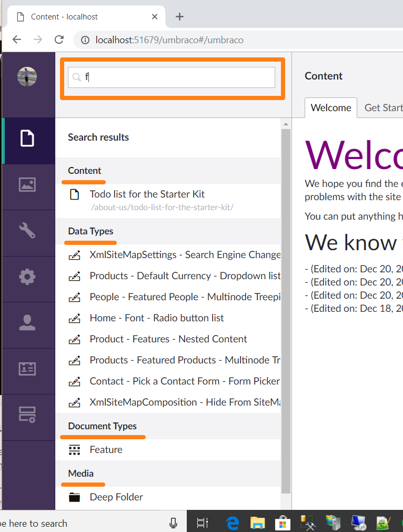
Task: Click edit icon beside People Featured People
Action: click(75, 297)
